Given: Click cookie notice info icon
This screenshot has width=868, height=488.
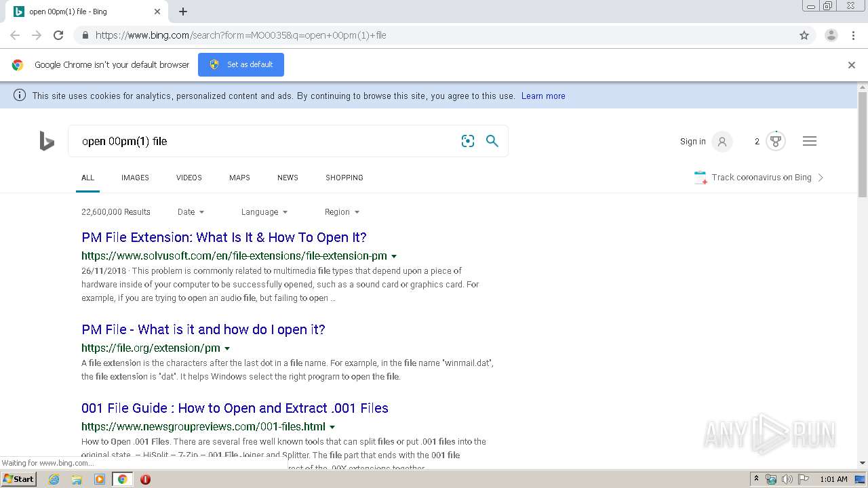Looking at the screenshot, I should point(20,96).
